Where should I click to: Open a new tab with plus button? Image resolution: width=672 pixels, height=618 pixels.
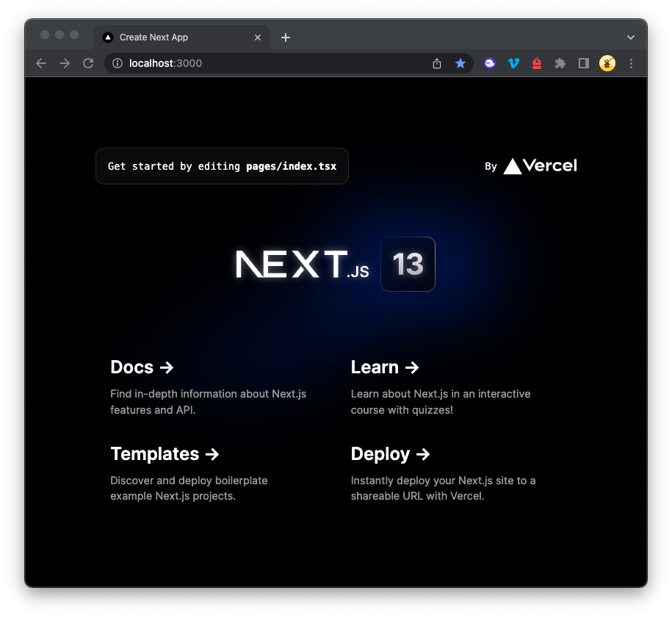286,37
